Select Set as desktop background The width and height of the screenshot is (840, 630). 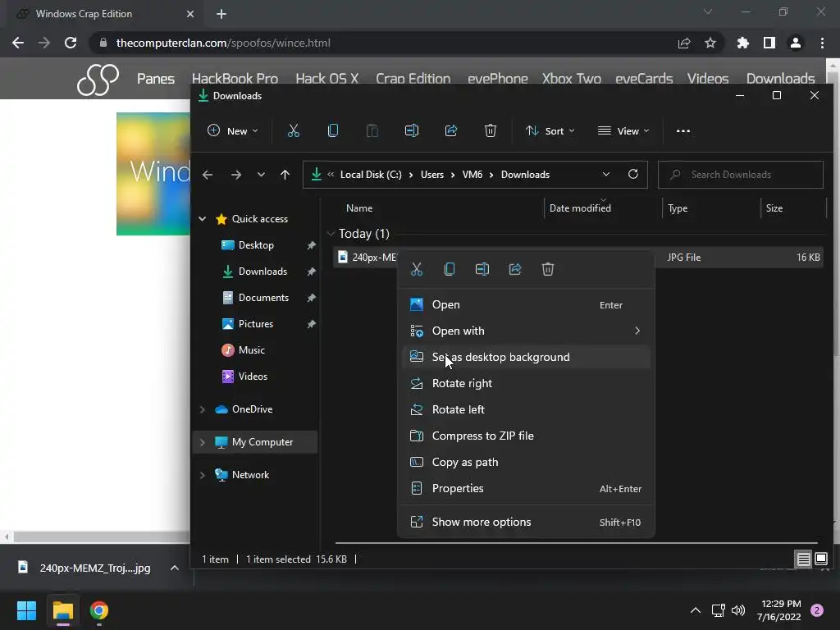pos(526,357)
